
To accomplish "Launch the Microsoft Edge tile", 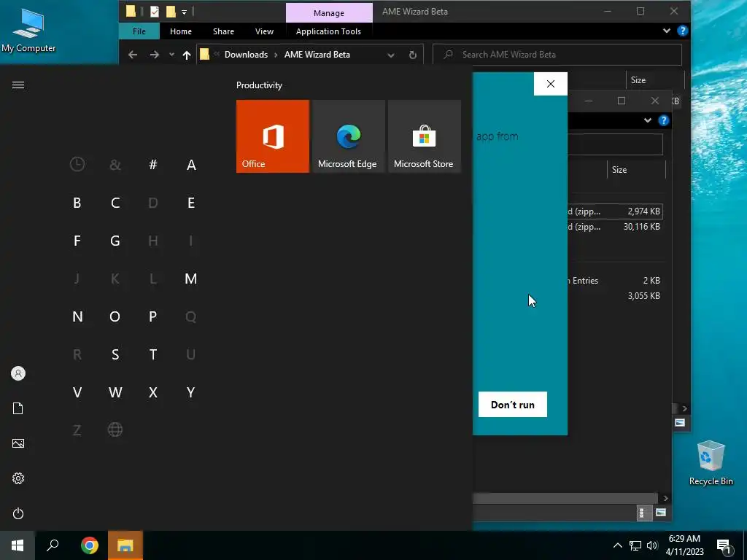I will (348, 136).
